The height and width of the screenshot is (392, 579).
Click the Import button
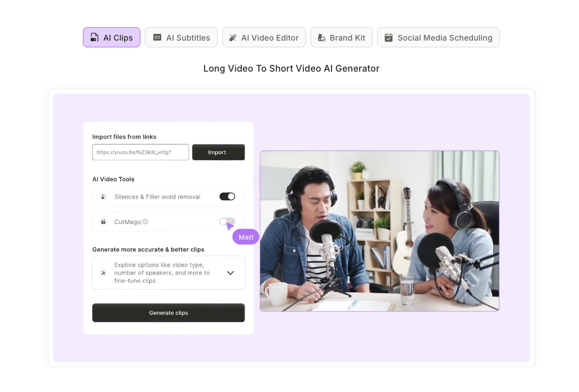(x=218, y=152)
